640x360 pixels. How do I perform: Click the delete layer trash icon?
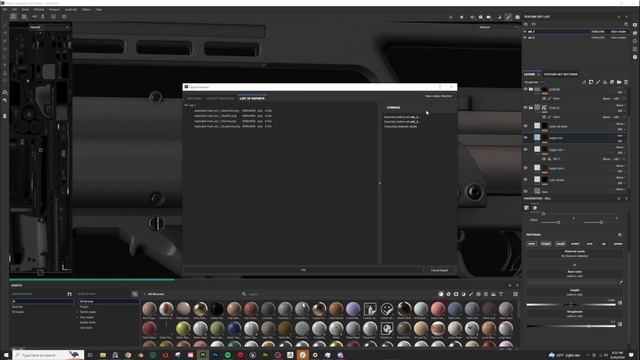pos(626,82)
